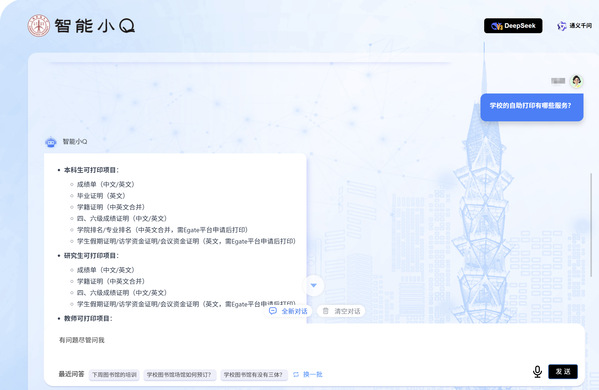The width and height of the screenshot is (599, 390).
Task: Switch to the 通义千问 model
Action: point(574,26)
